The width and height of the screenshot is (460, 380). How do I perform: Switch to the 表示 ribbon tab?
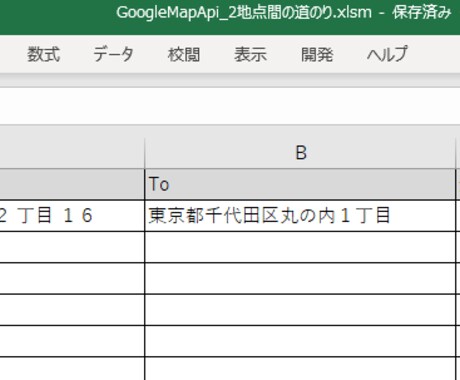250,54
